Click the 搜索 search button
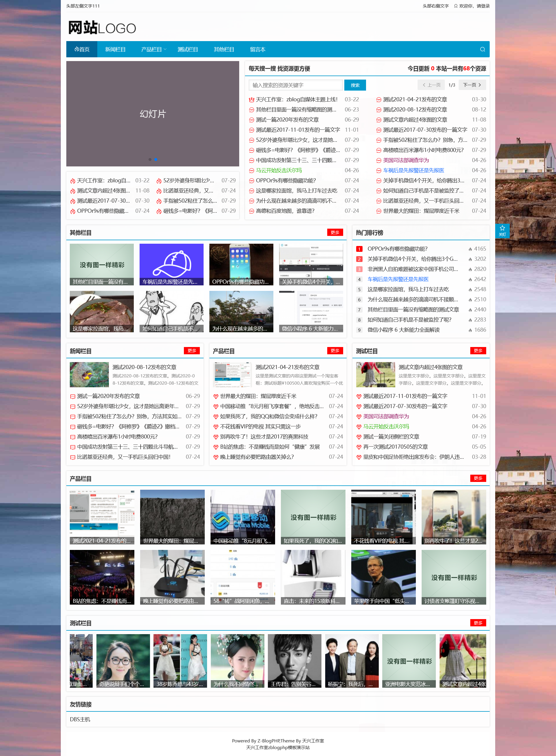 pos(355,85)
